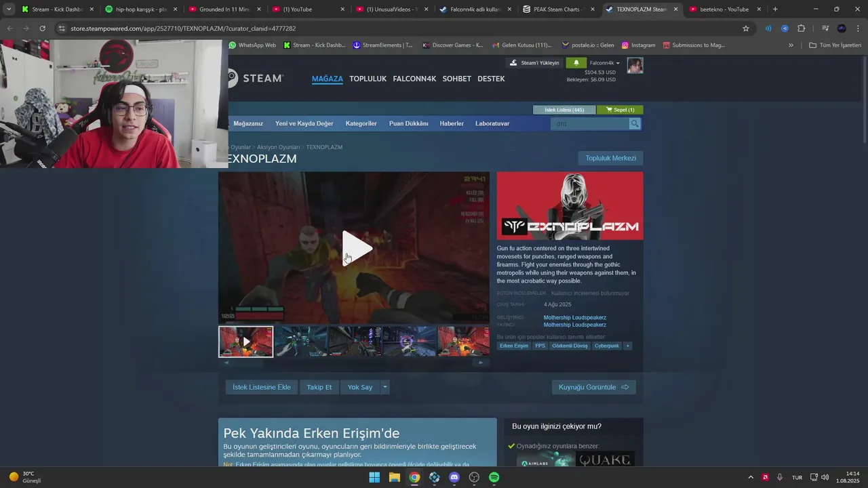The height and width of the screenshot is (488, 868).
Task: Expand more tags with the plus button
Action: [627, 346]
